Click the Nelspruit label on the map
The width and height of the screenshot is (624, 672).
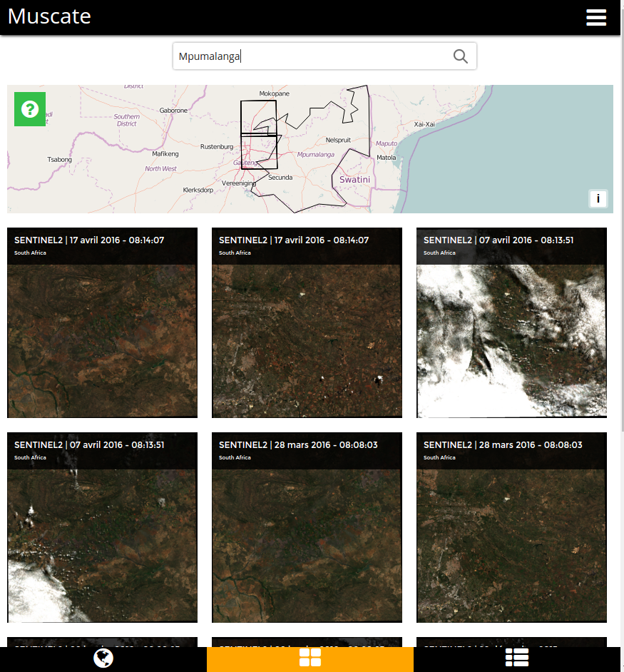tap(338, 140)
